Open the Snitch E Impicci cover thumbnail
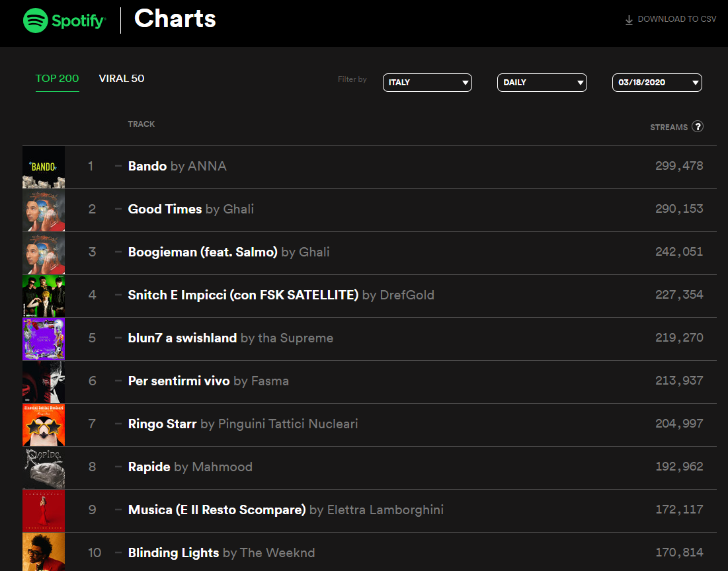728x571 pixels. (44, 296)
